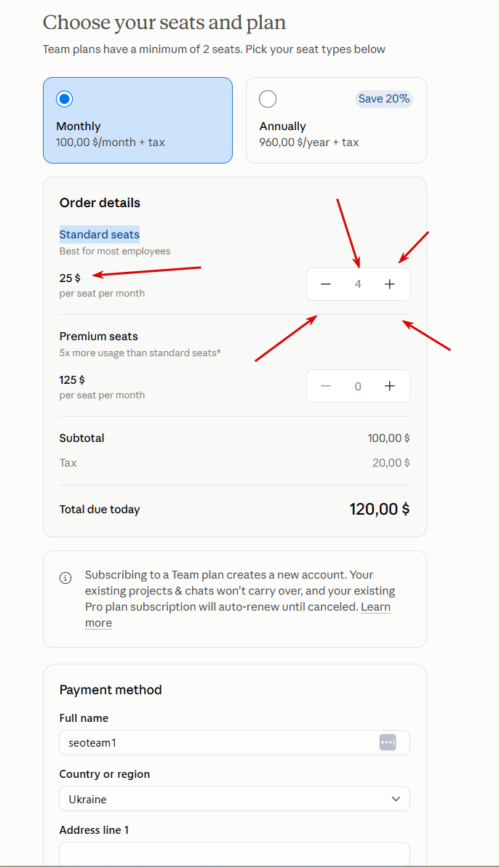Open the Learn more link
This screenshot has width=499, height=868.
coord(238,614)
